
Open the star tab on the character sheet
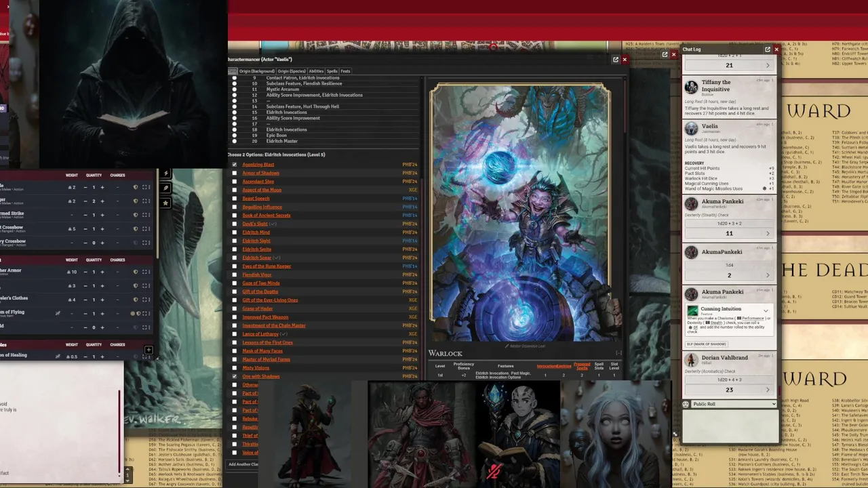(165, 203)
